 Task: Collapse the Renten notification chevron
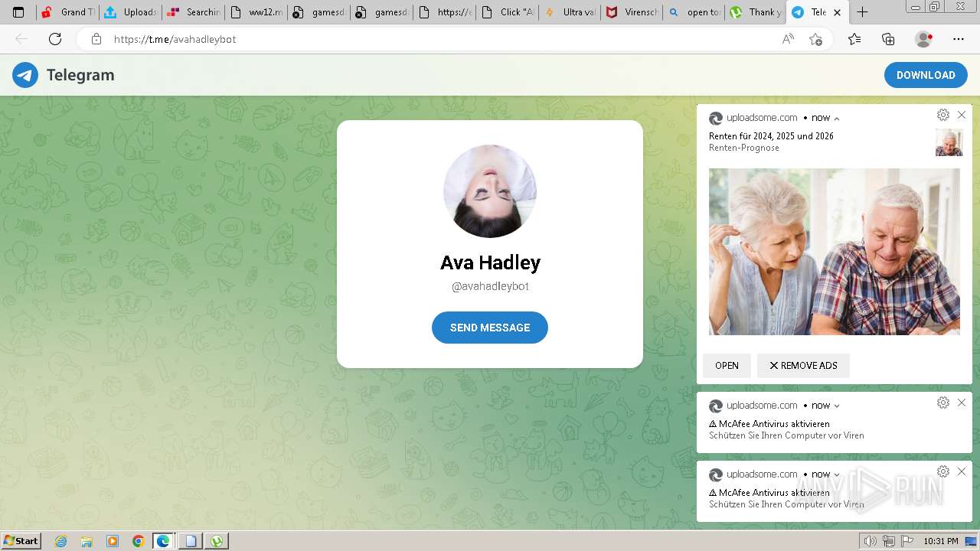pos(837,119)
